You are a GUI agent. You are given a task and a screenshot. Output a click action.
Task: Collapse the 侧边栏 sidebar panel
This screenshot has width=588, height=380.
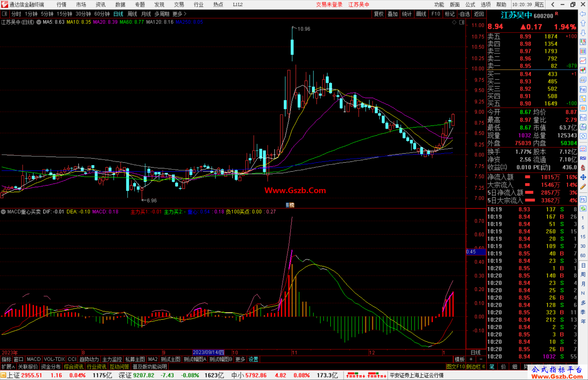tap(476, 367)
